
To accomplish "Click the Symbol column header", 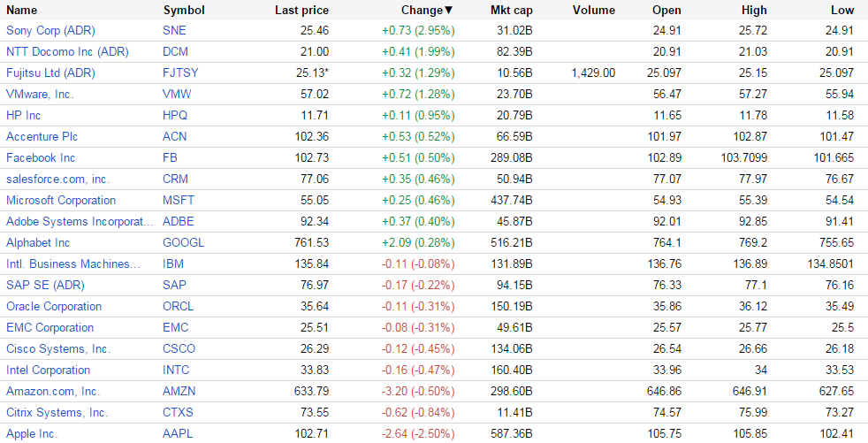I will [184, 11].
